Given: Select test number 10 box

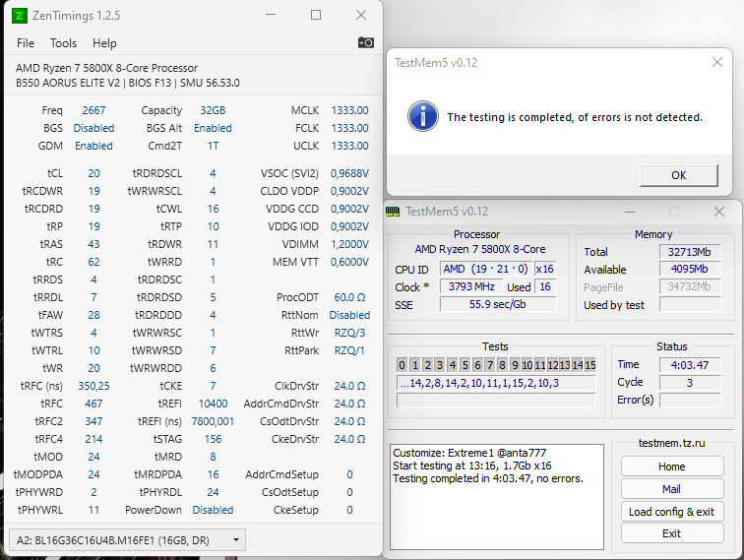Looking at the screenshot, I should 527,365.
